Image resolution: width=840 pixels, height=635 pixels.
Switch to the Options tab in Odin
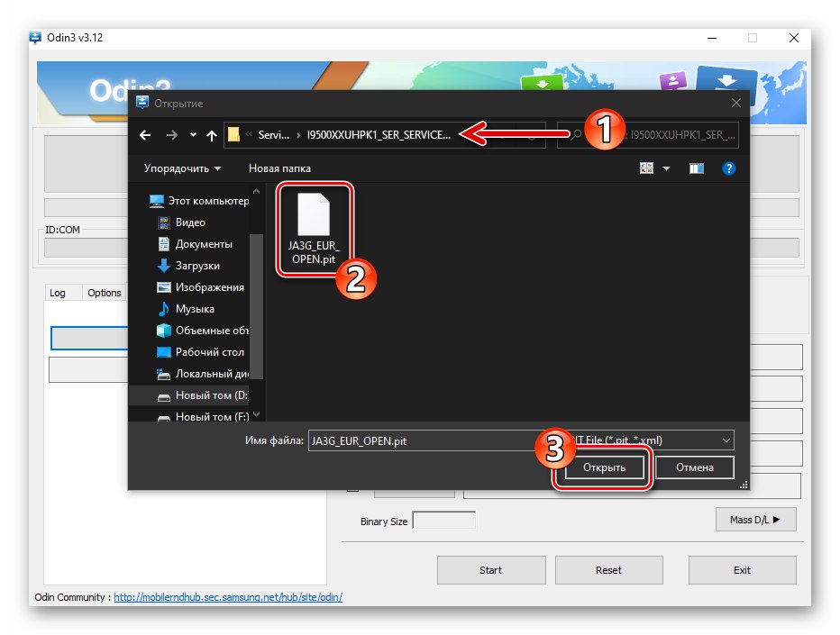104,292
